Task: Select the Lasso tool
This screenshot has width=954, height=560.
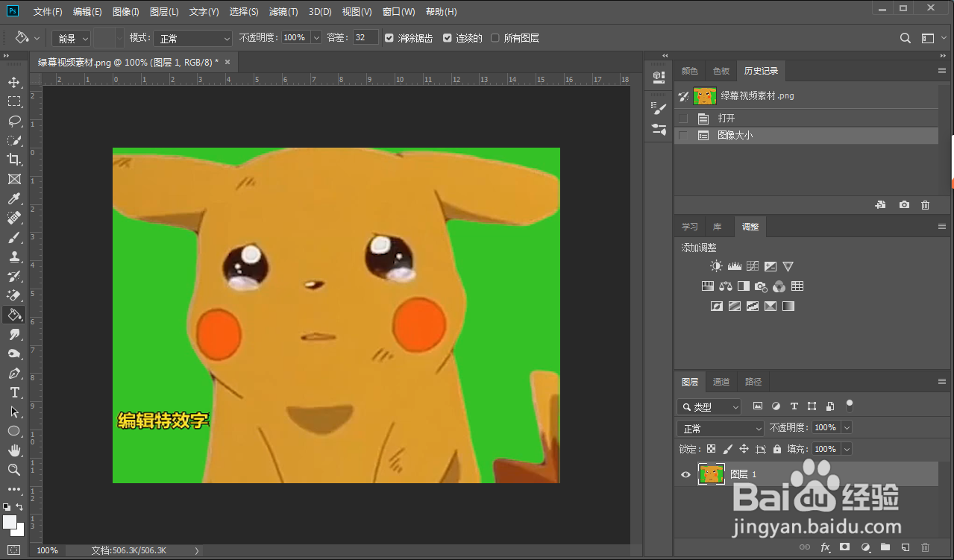Action: click(14, 121)
